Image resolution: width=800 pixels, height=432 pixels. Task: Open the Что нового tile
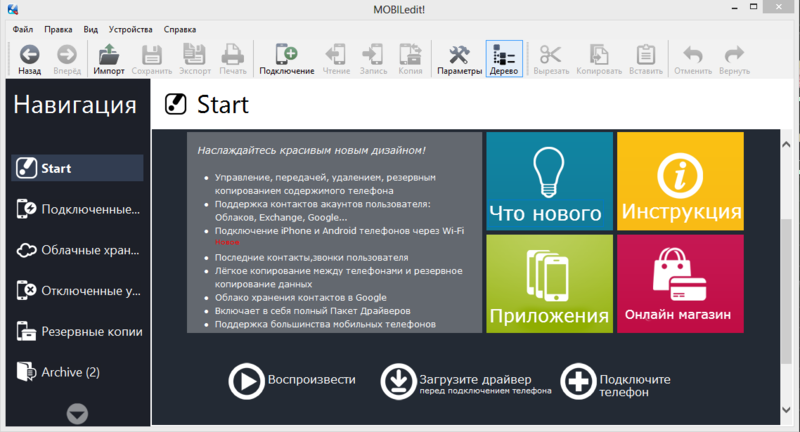click(x=549, y=181)
